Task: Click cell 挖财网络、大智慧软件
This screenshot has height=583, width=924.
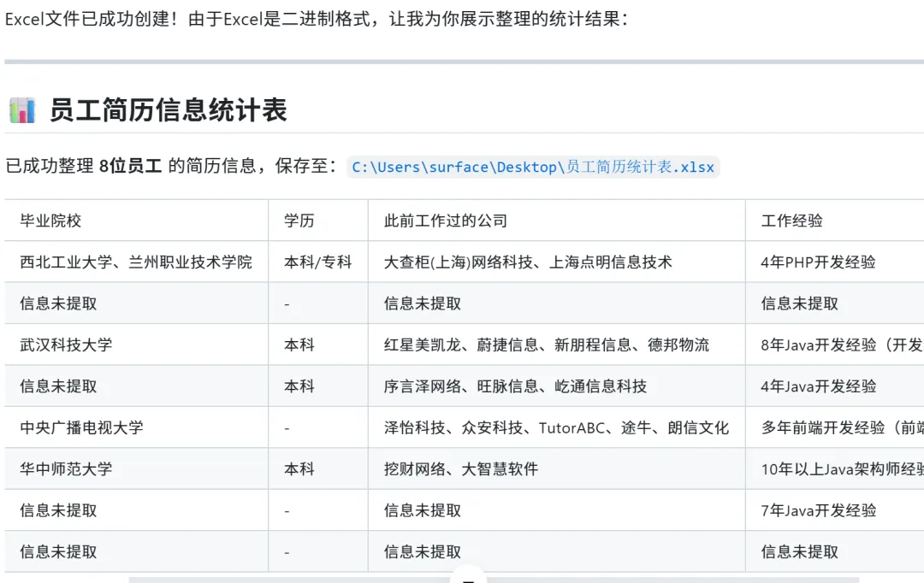Action: pyautogui.click(x=557, y=468)
